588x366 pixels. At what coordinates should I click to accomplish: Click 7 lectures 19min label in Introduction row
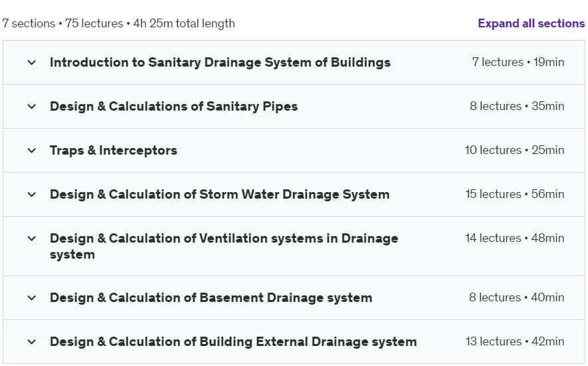518,62
